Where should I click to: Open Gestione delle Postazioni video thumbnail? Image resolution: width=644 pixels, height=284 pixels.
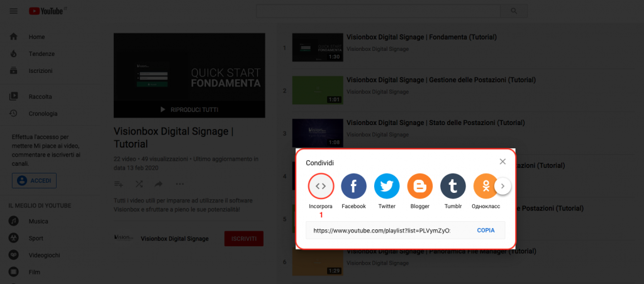pyautogui.click(x=318, y=90)
